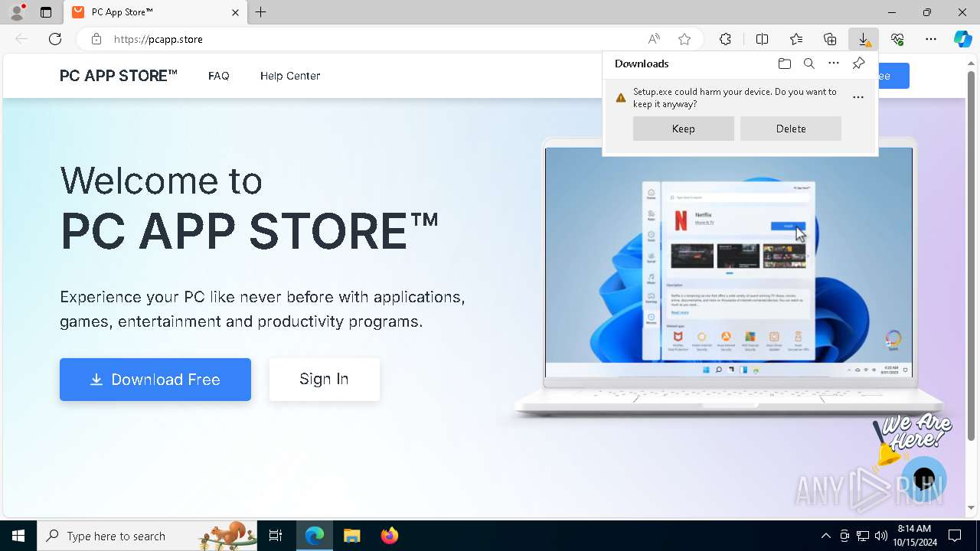
Task: Select the PC App Store tab
Action: (x=155, y=12)
